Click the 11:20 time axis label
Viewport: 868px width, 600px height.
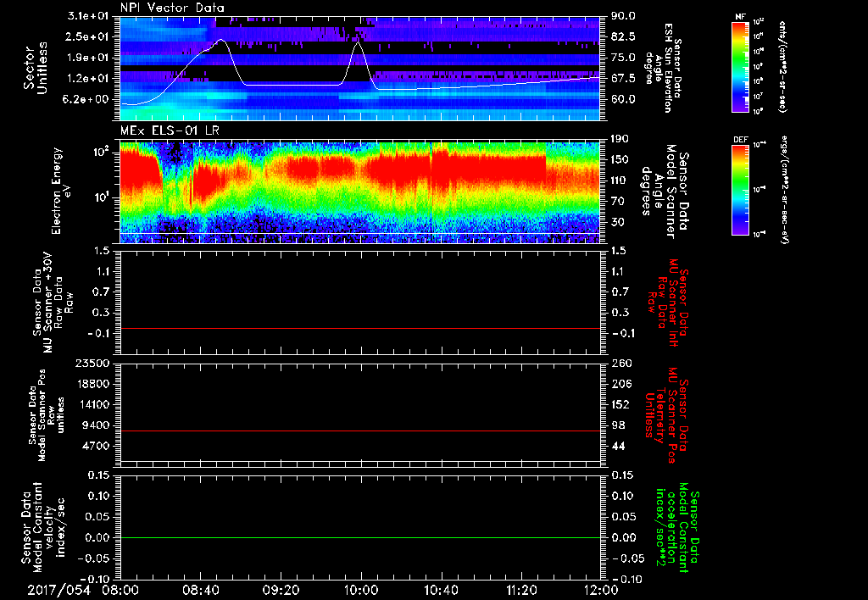pyautogui.click(x=521, y=590)
